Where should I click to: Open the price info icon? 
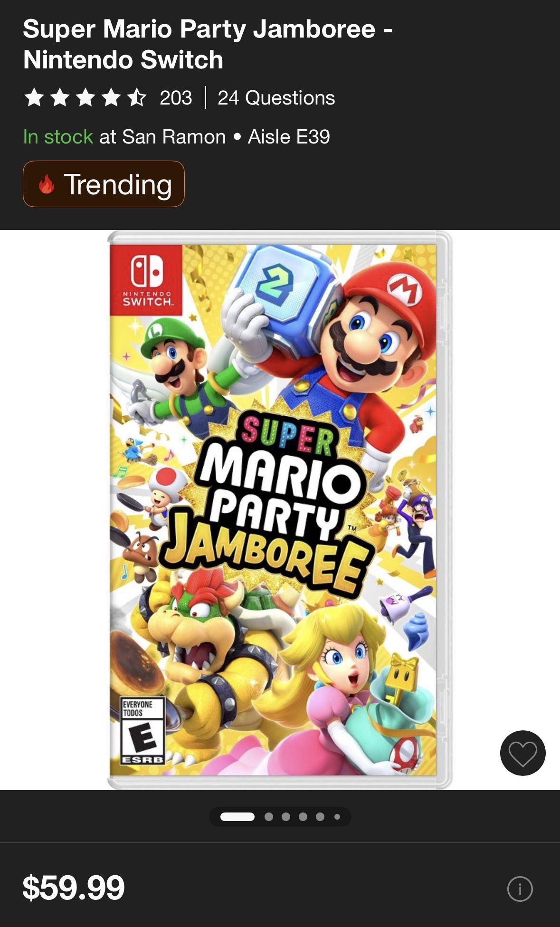520,889
